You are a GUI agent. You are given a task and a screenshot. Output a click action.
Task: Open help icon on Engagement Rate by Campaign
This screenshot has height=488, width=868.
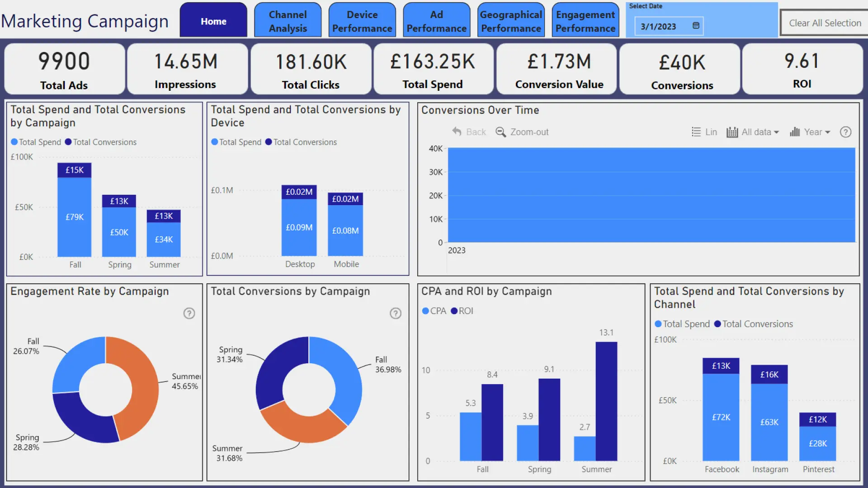click(189, 313)
